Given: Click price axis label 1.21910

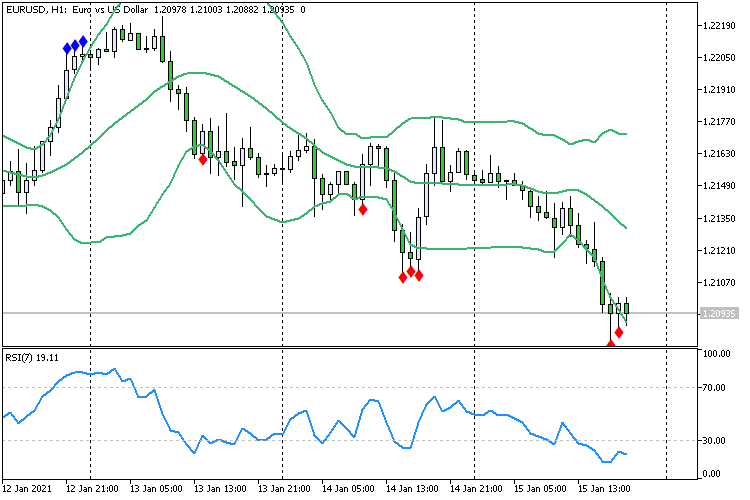Looking at the screenshot, I should [x=719, y=89].
